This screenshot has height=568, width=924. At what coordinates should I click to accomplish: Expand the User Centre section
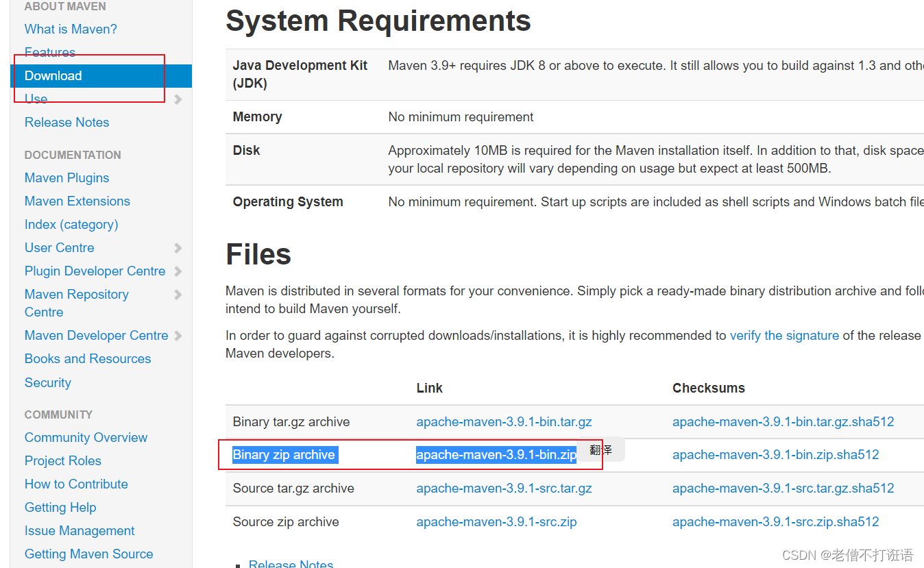pyautogui.click(x=59, y=247)
